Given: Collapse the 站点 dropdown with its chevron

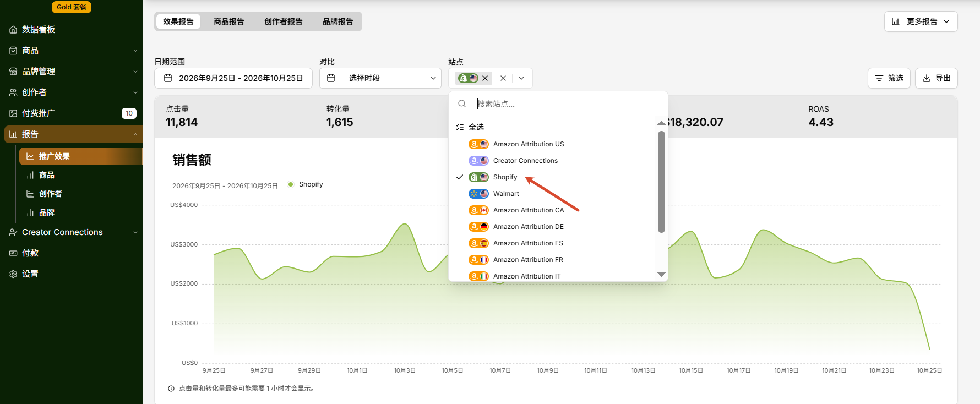Looking at the screenshot, I should [521, 78].
